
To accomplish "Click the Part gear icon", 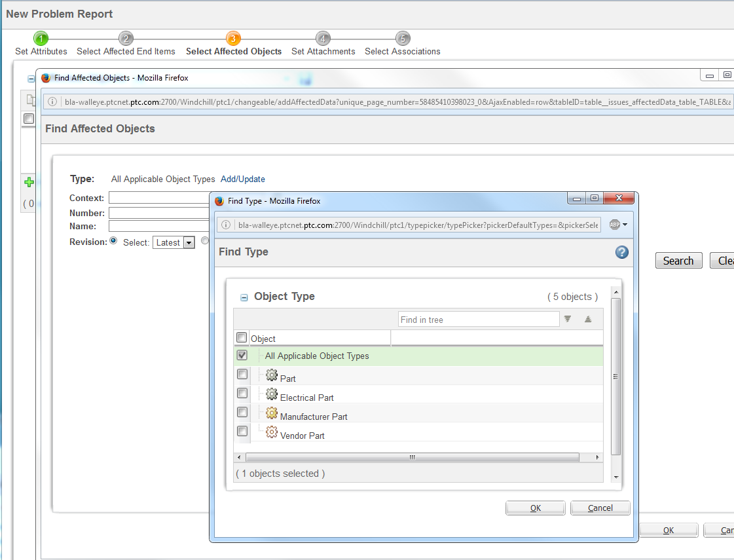I will pyautogui.click(x=272, y=375).
